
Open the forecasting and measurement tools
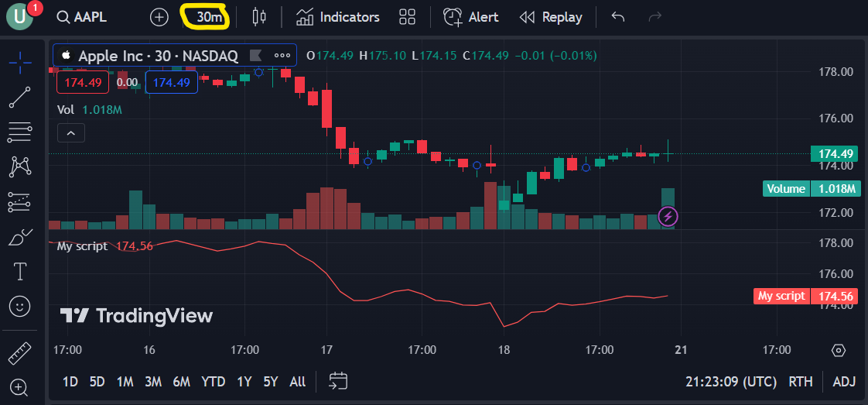[x=20, y=202]
